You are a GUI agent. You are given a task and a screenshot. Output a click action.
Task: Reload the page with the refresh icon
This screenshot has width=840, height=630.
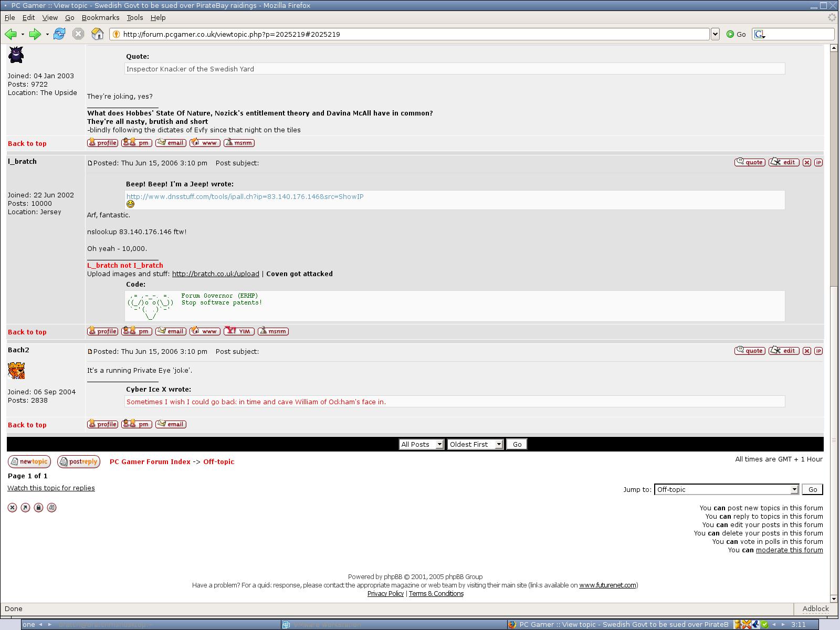[59, 34]
